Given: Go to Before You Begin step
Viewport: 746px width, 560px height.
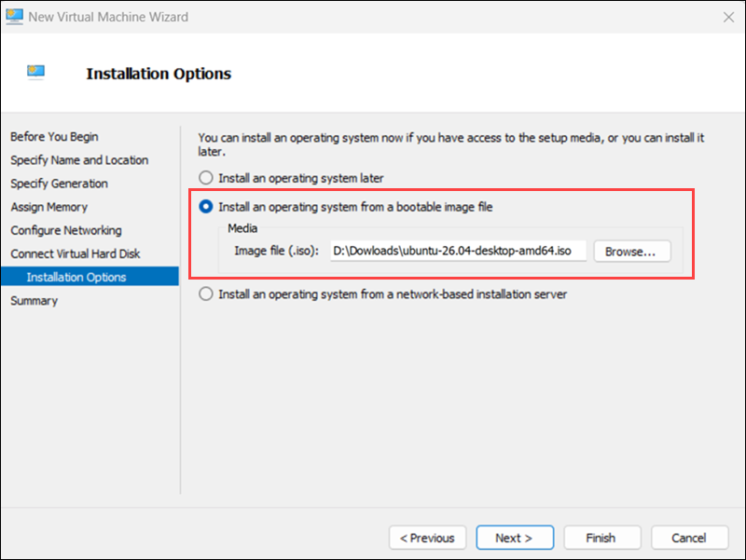Looking at the screenshot, I should (54, 136).
